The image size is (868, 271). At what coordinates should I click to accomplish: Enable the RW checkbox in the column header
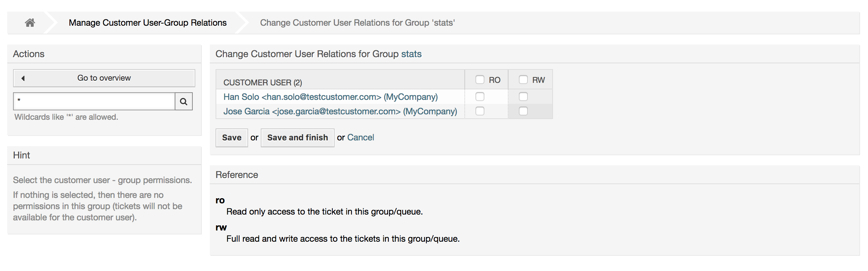point(523,79)
